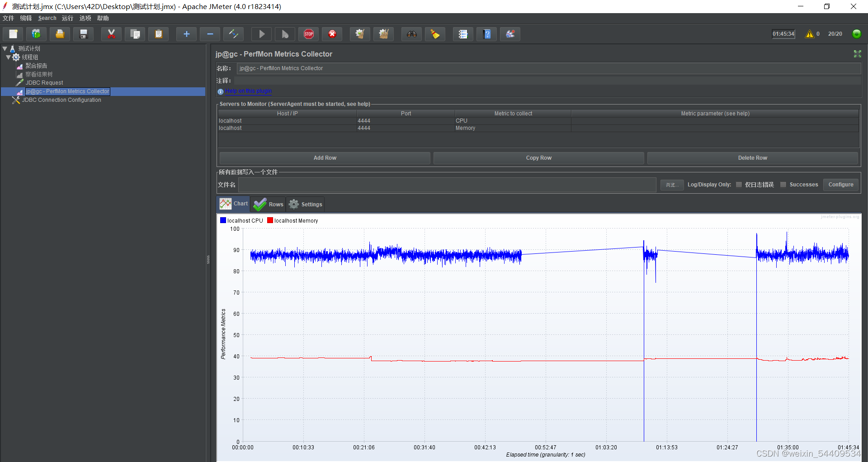Image resolution: width=868 pixels, height=462 pixels.
Task: Click the panel splitter handle
Action: click(x=208, y=259)
